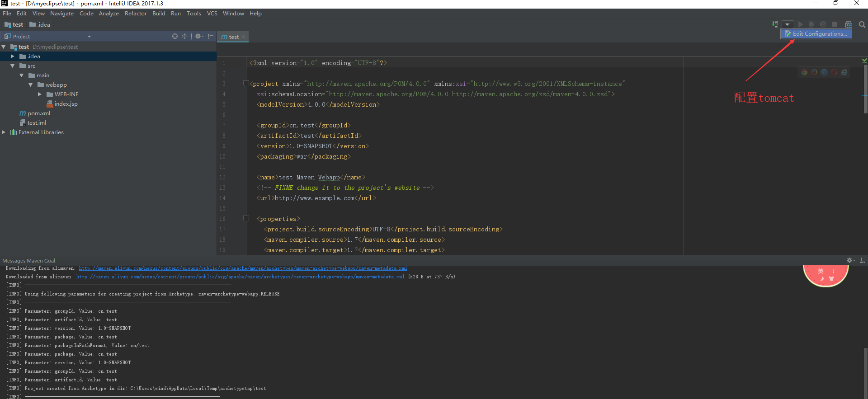Collapse the main folder node
Viewport: 868px width, 399px height.
(22, 75)
